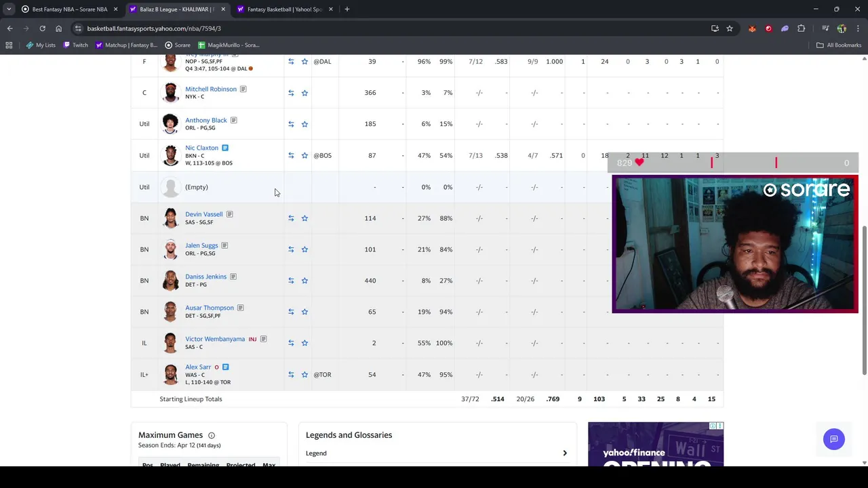This screenshot has width=868, height=488.
Task: Open Mitchell Robinson's player notes icon
Action: tap(243, 89)
